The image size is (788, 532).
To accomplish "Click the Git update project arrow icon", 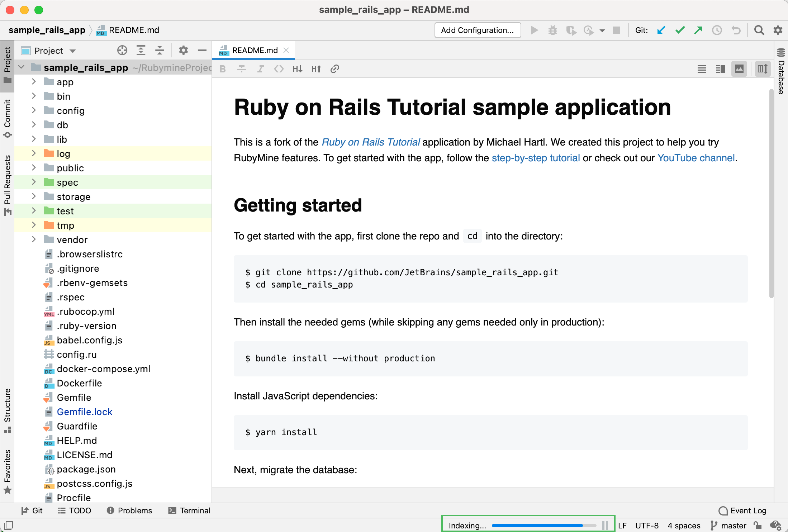I will (661, 30).
